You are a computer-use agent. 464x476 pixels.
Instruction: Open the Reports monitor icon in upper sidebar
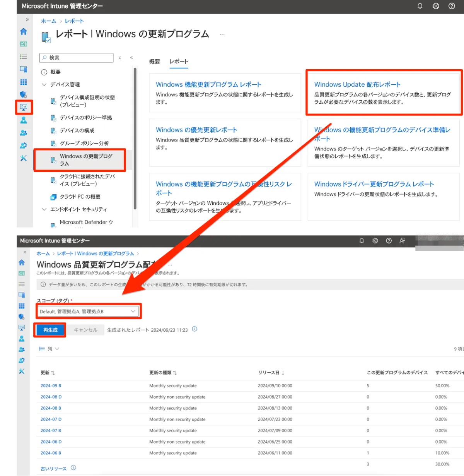(x=24, y=107)
